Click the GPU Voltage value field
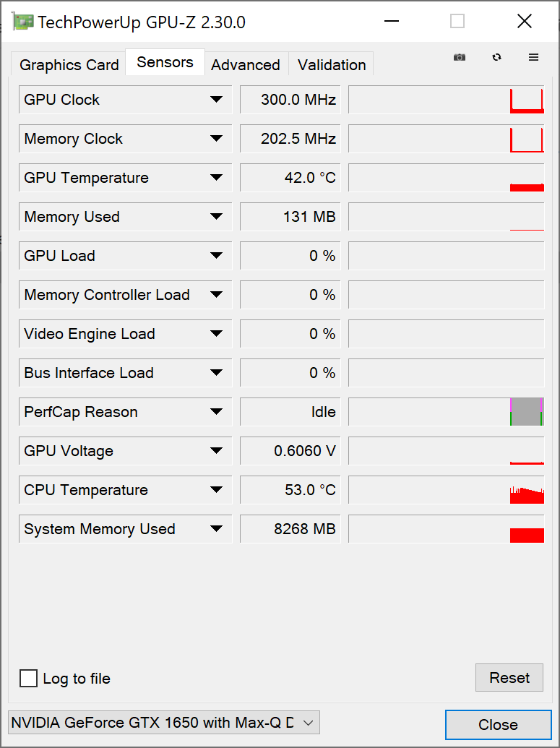This screenshot has height=748, width=560. pos(290,451)
